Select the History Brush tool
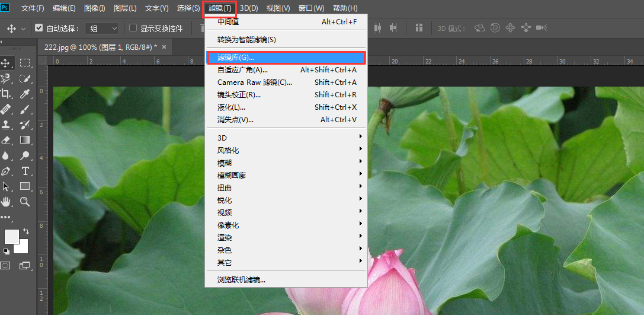The height and width of the screenshot is (315, 644). (x=25, y=124)
